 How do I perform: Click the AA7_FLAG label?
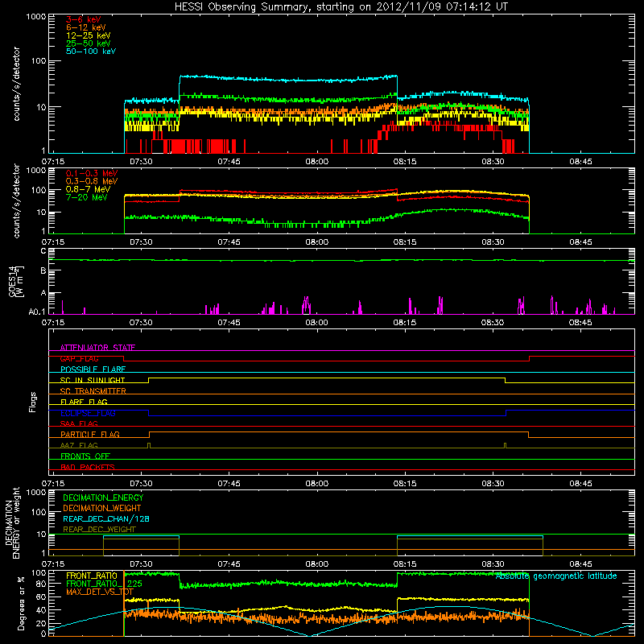pos(79,445)
